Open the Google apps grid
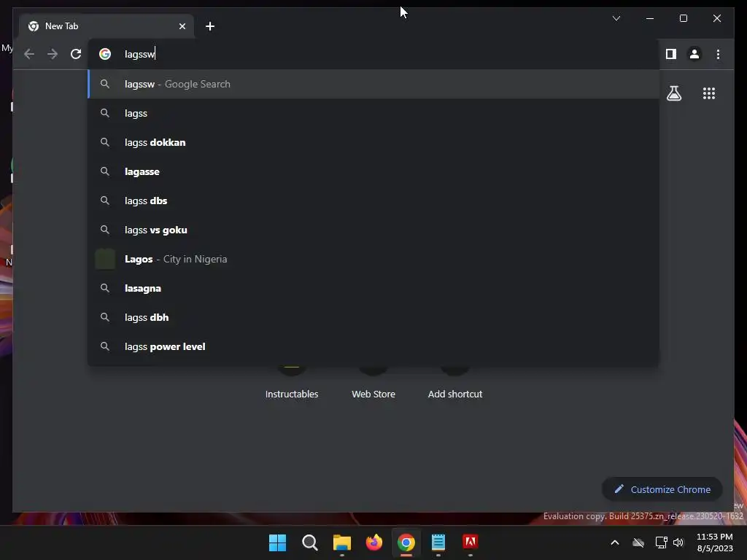 709,93
